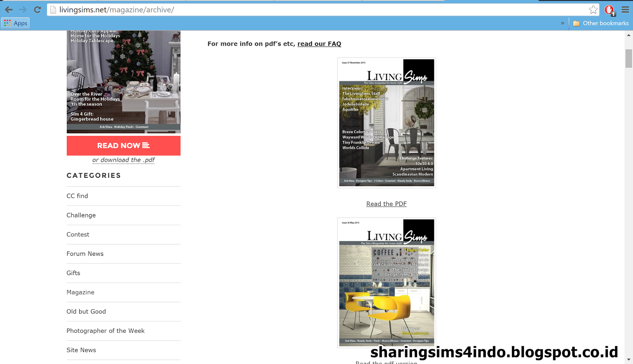
Task: Click the 'Read the PDF' link
Action: (387, 204)
